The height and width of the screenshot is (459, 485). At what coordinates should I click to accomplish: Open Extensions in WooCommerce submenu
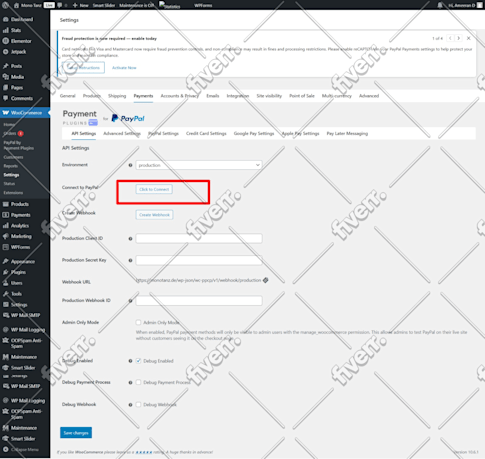pos(13,193)
